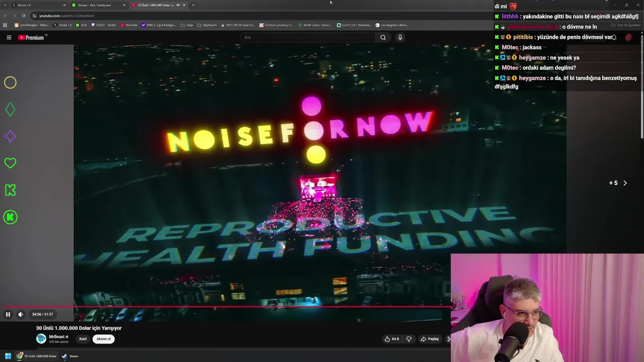This screenshot has width=644, height=362.
Task: Open 2025-09-06 Spor Ek bookmark
Action: point(237,25)
